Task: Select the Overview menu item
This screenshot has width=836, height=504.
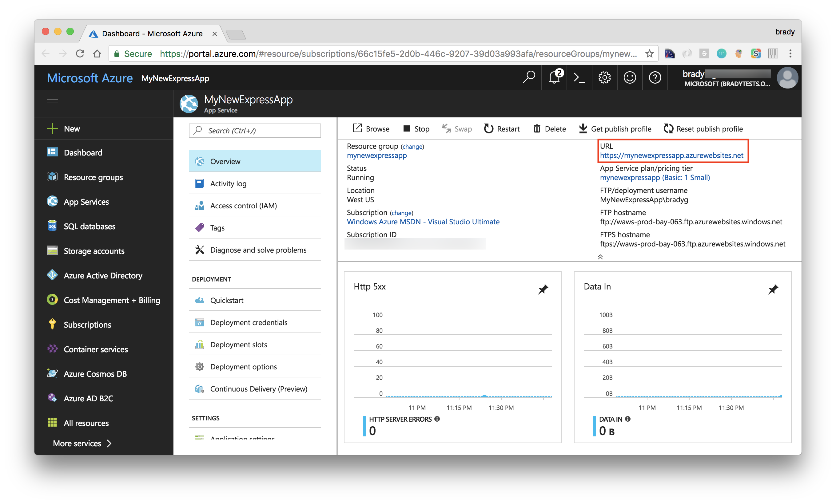Action: pos(255,161)
